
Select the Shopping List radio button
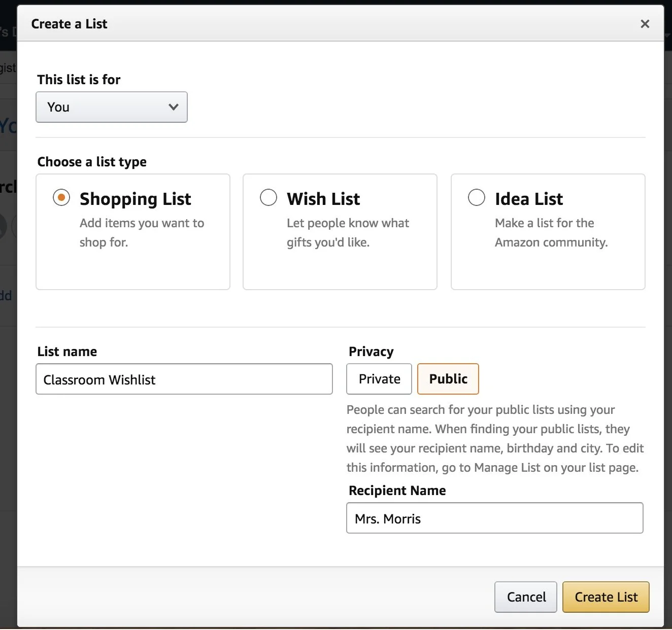click(61, 197)
